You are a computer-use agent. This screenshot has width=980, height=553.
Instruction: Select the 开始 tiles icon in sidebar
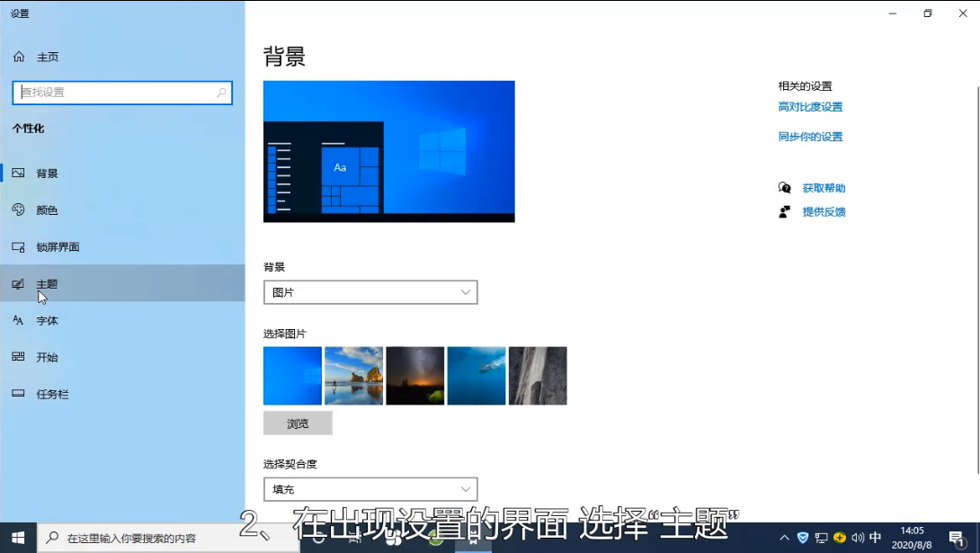coord(18,357)
